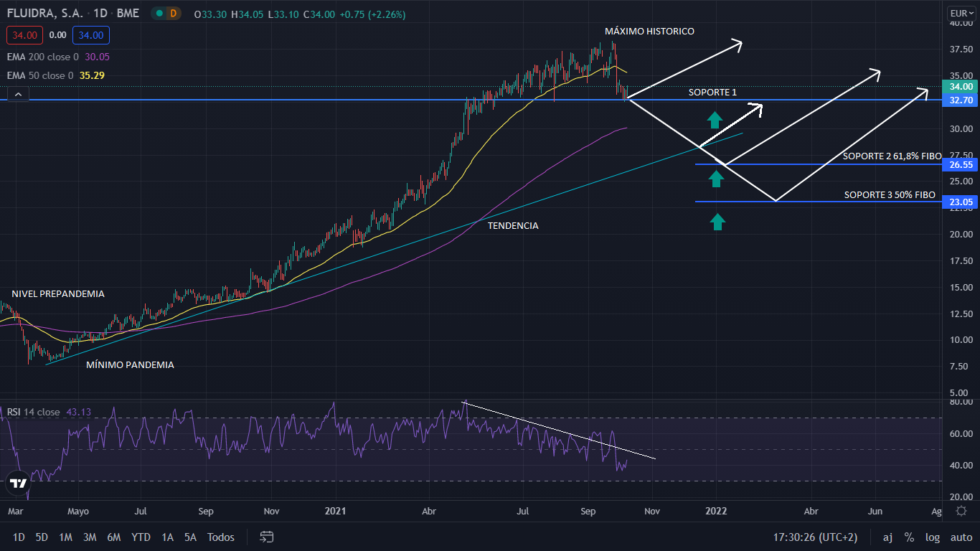Screen dimensions: 980x551
Task: Click the 32.70 blue price label
Action: pyautogui.click(x=961, y=100)
